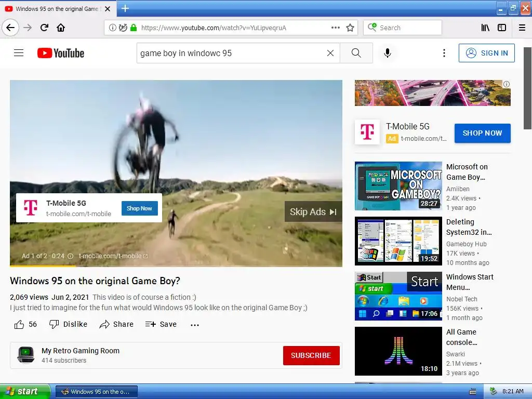Click Shop Now on the video overlay ad
532x399 pixels.
pyautogui.click(x=139, y=208)
